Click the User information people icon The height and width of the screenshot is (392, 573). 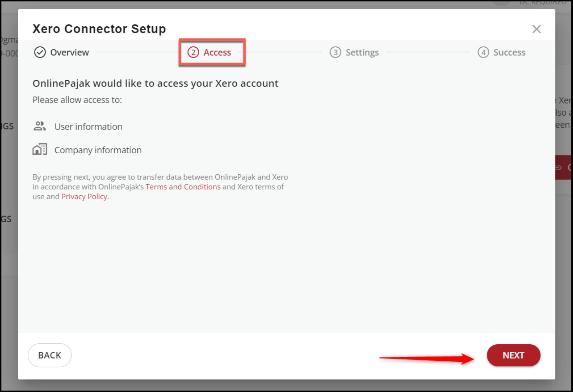(40, 126)
